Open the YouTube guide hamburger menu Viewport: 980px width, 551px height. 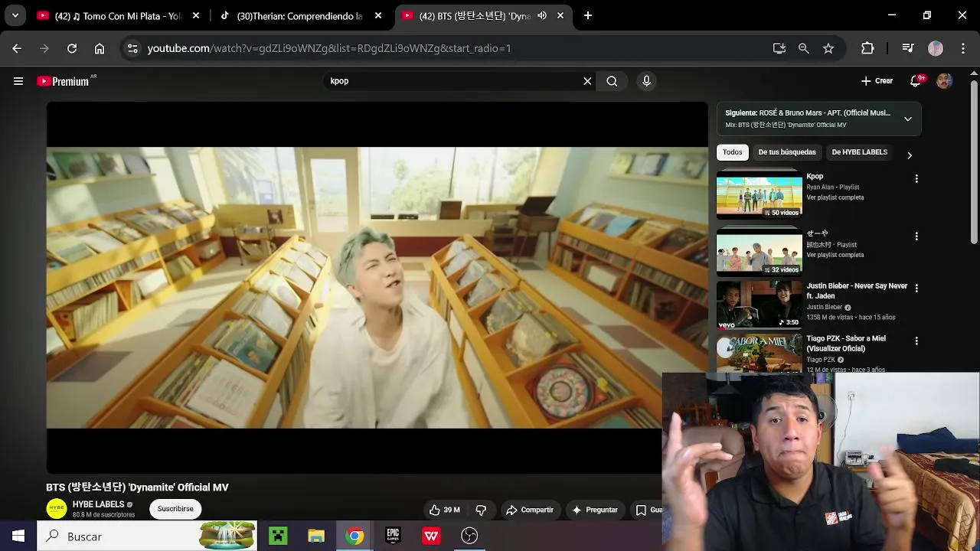[18, 81]
